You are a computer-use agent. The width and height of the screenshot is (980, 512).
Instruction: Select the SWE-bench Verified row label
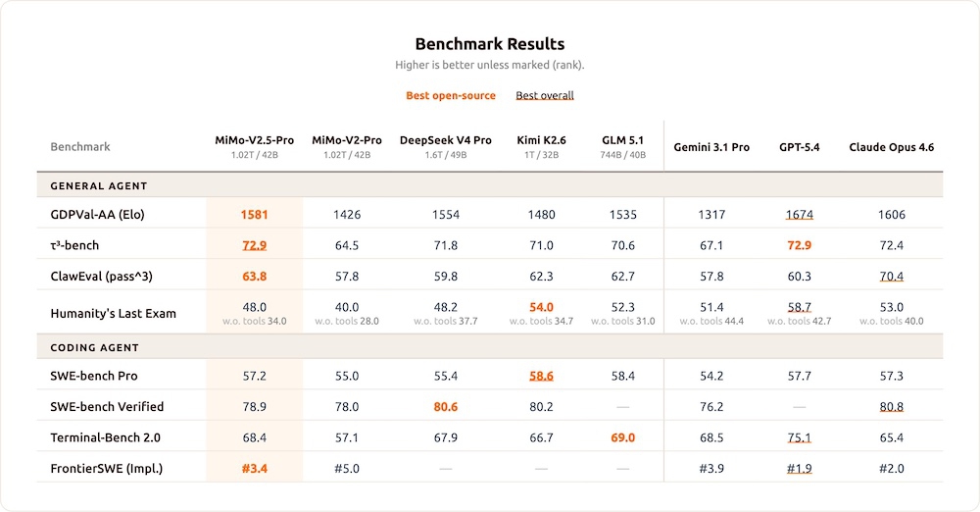pyautogui.click(x=107, y=407)
